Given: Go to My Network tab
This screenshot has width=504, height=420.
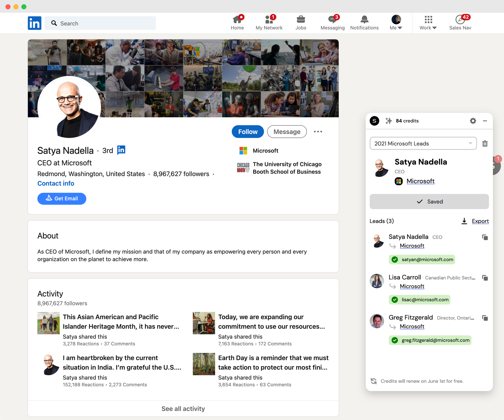Looking at the screenshot, I should (269, 23).
